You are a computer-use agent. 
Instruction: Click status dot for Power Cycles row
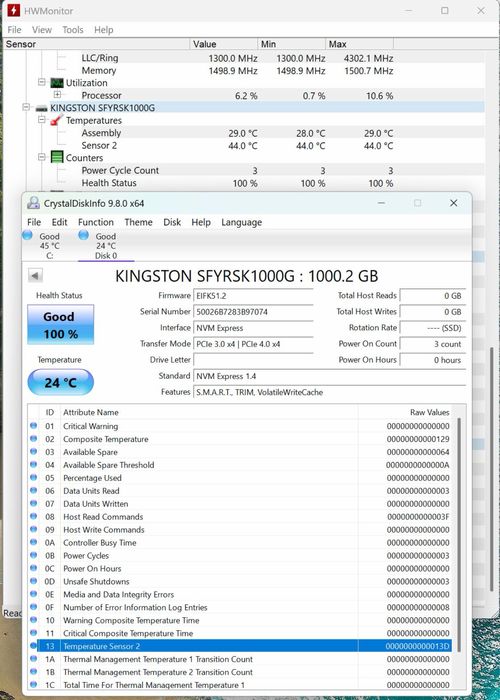coord(33,555)
